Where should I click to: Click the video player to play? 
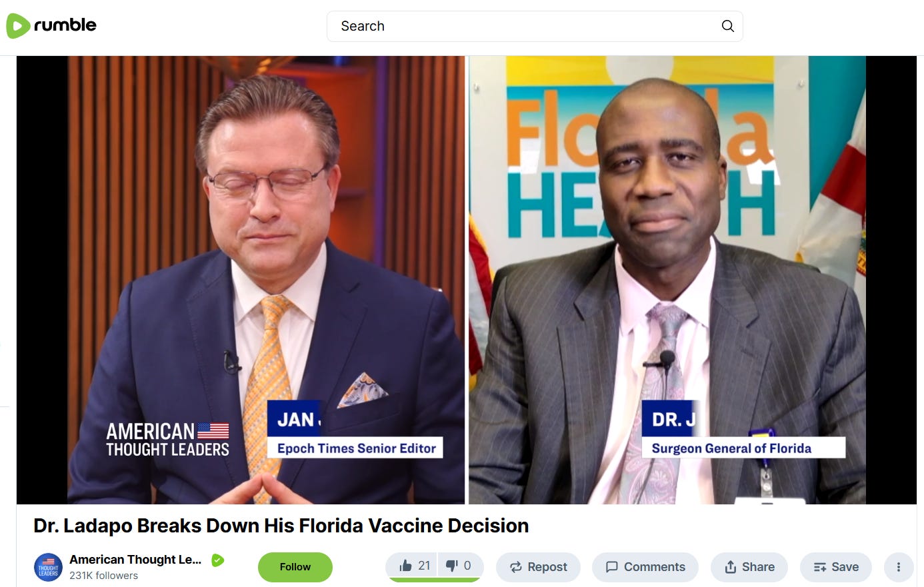(x=467, y=280)
